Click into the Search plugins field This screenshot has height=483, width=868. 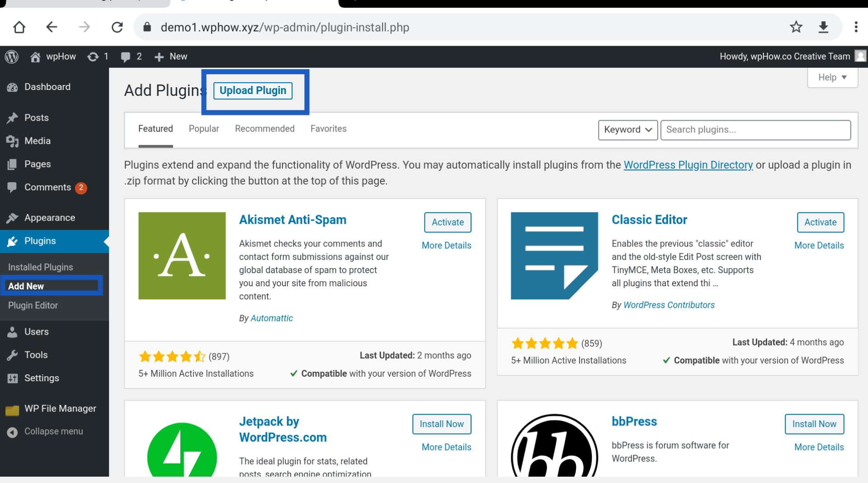pos(755,130)
